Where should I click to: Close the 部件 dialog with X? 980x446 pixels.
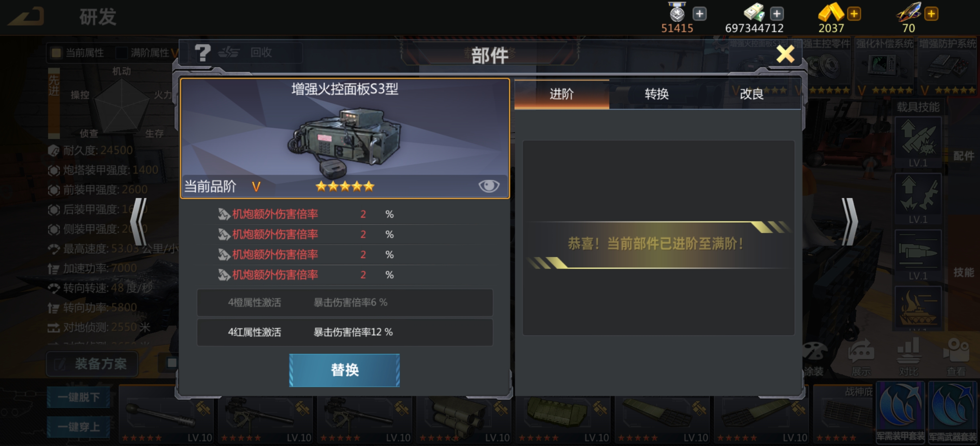click(x=785, y=54)
